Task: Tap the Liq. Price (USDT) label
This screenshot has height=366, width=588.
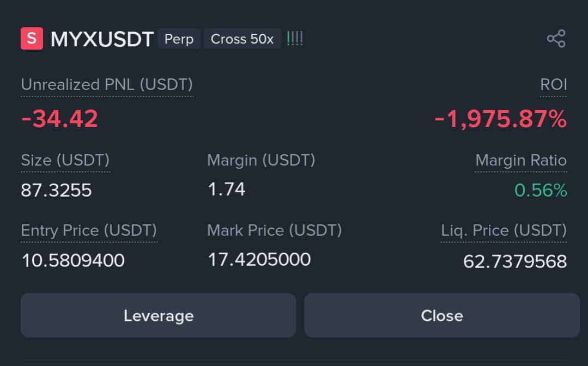Action: [504, 230]
